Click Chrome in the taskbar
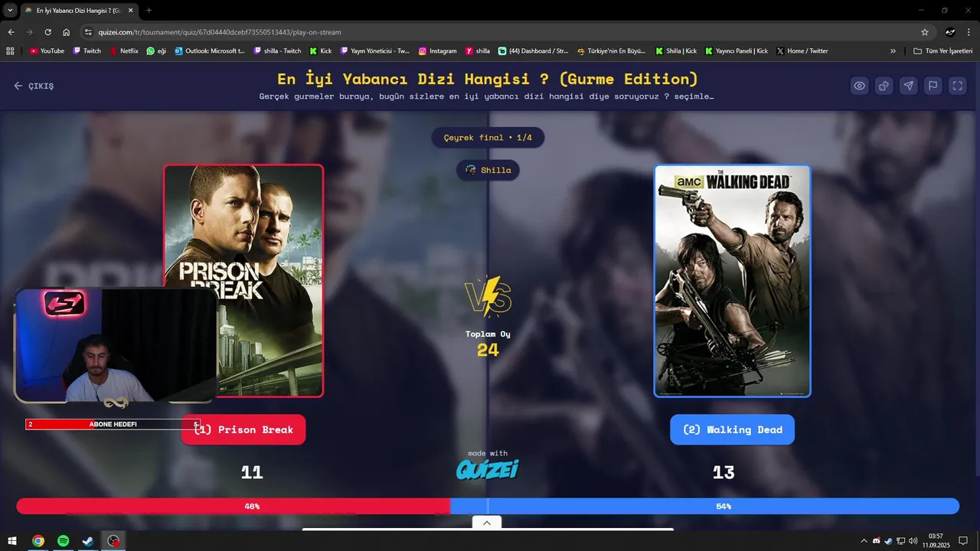Viewport: 980px width, 551px height. click(x=38, y=541)
